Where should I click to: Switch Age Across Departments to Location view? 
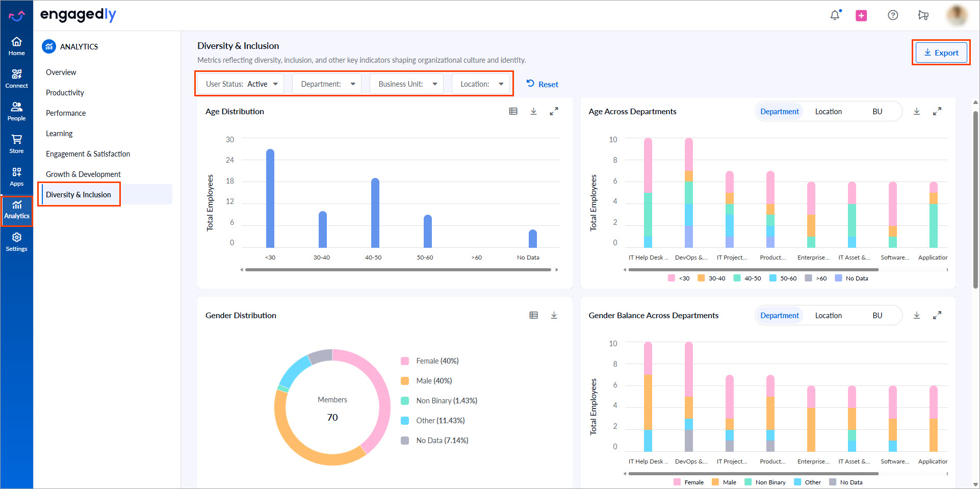coord(829,111)
